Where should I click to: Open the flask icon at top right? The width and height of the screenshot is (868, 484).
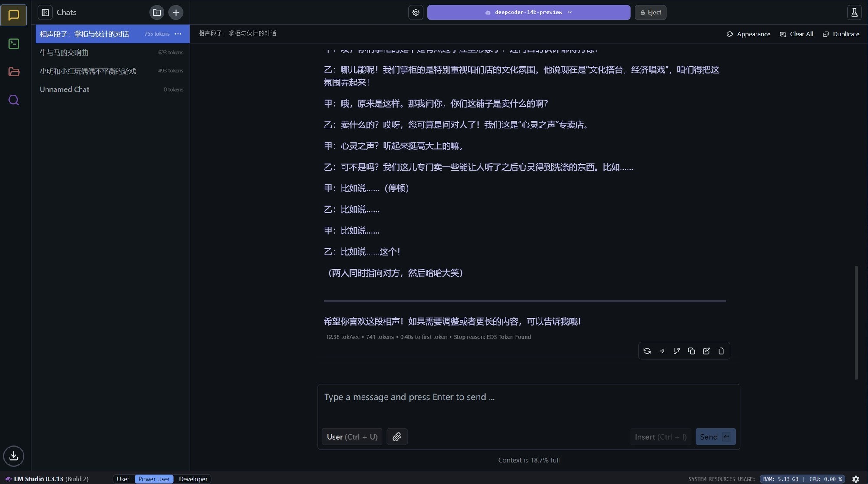click(854, 13)
